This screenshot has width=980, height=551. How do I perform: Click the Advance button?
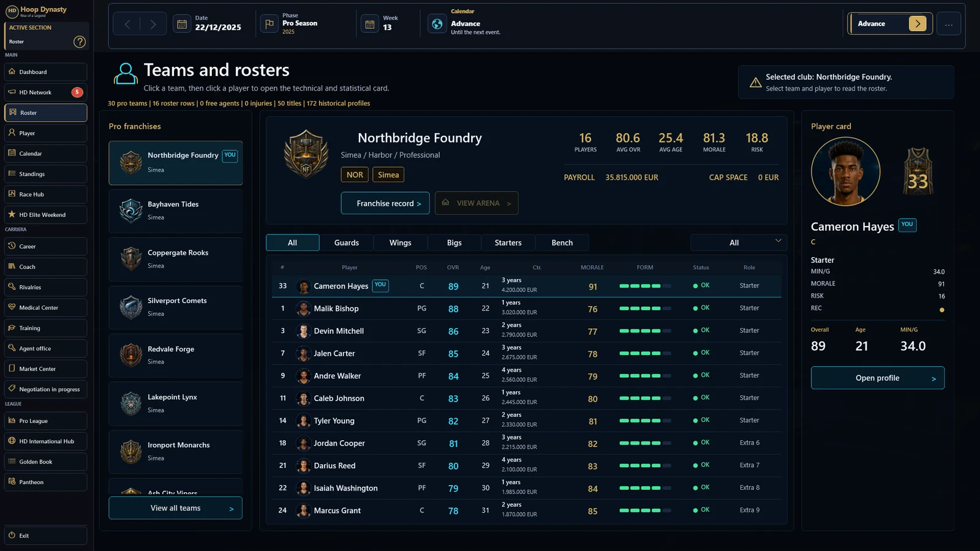890,24
